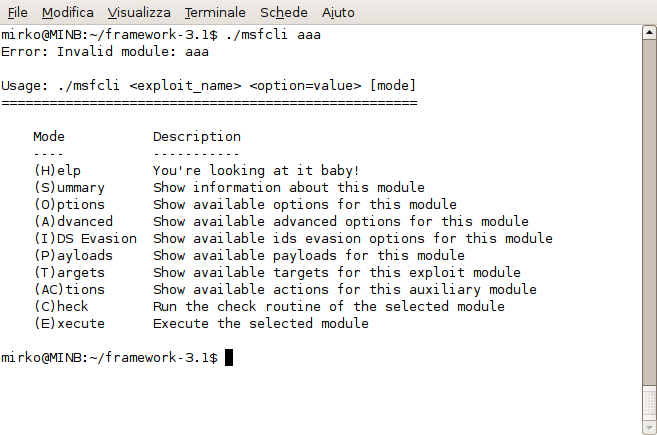Click 'Show available options for this module'

(305, 205)
